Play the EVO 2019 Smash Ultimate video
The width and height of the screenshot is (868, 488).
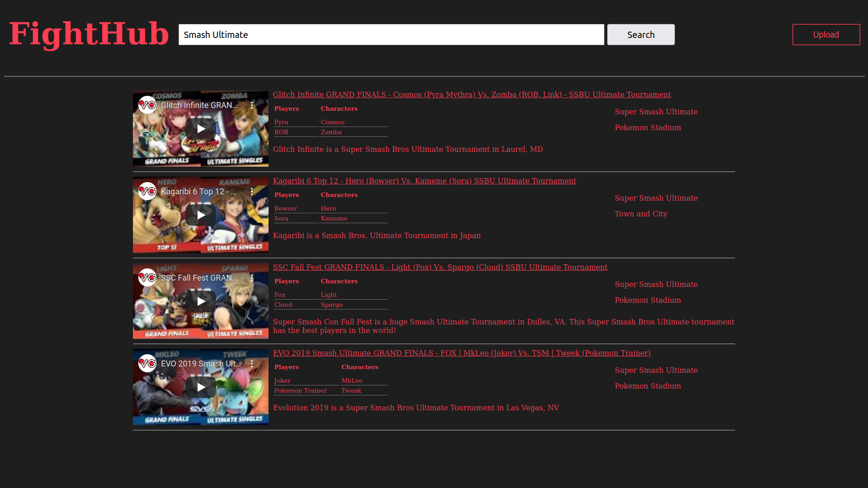(201, 387)
